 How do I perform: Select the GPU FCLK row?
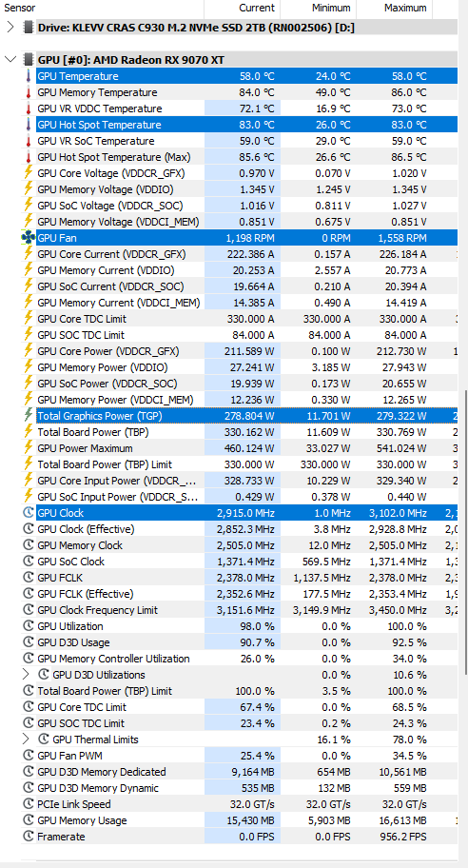coord(247,578)
